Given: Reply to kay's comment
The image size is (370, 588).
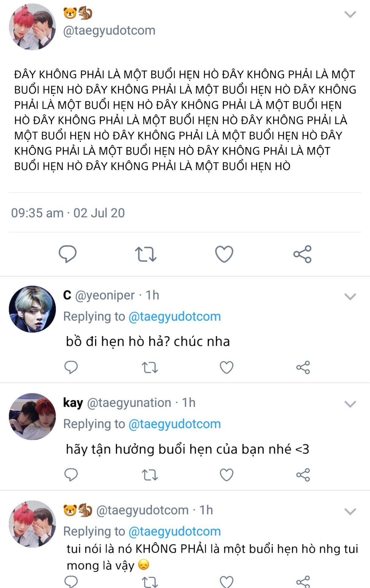Looking at the screenshot, I should click(71, 475).
